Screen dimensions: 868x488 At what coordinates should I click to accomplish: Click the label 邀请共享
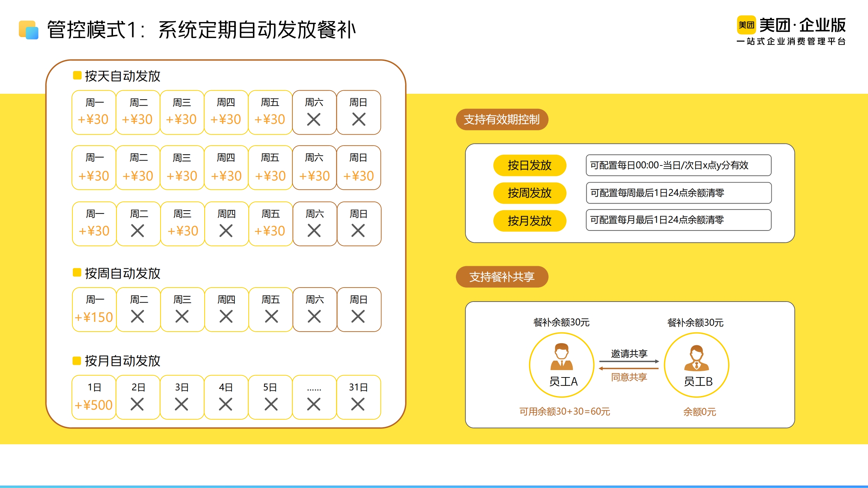pos(629,354)
